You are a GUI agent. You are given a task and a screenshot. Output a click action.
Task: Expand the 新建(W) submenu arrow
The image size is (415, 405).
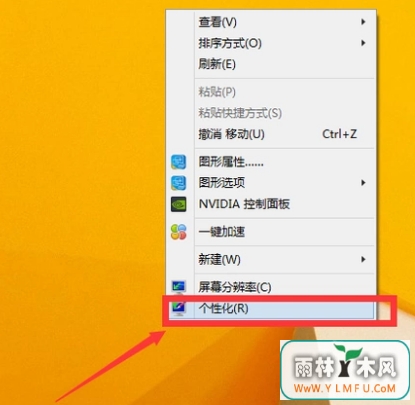363,259
